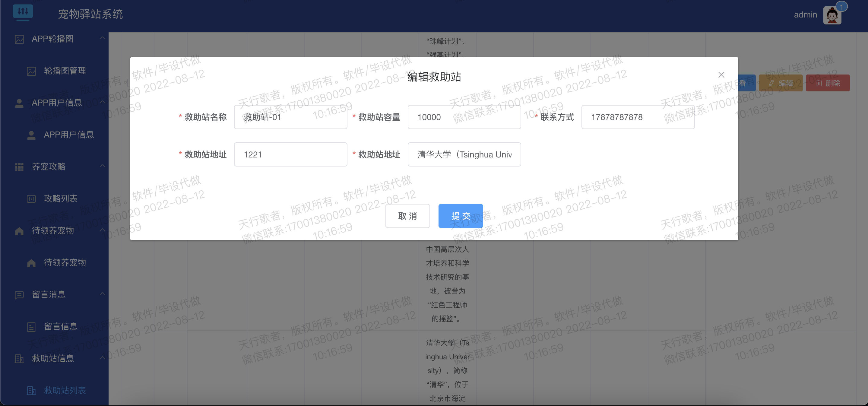Select 救助站列表 in the sidebar
The image size is (868, 406).
pos(65,390)
